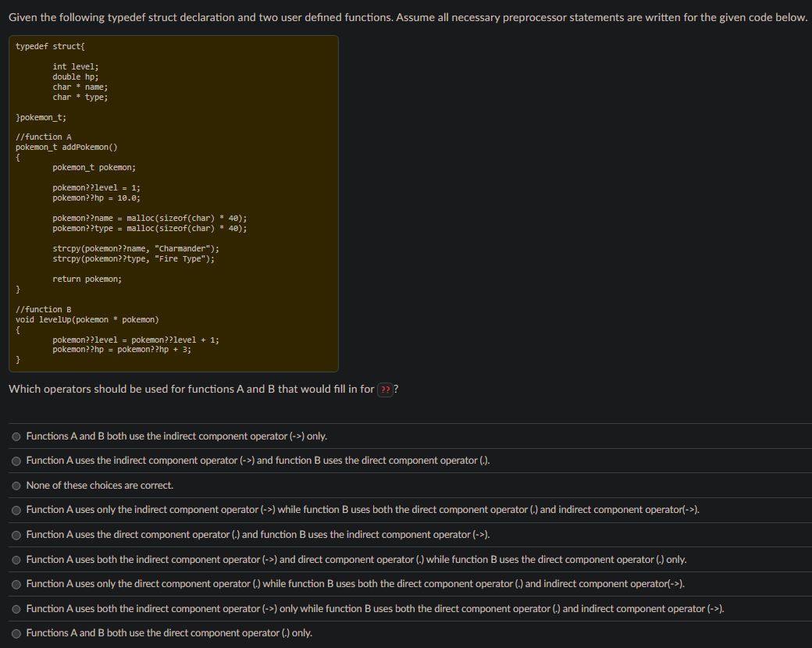Select "Function A uses the indirect component operator (->) and function B uses the direct"
Image resolution: width=812 pixels, height=648 pixels.
pos(16,461)
